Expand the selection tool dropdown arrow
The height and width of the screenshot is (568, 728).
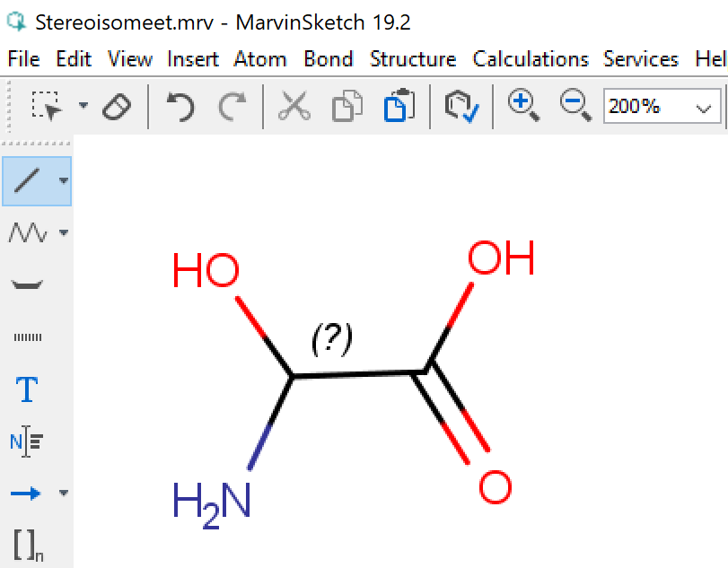click(83, 106)
